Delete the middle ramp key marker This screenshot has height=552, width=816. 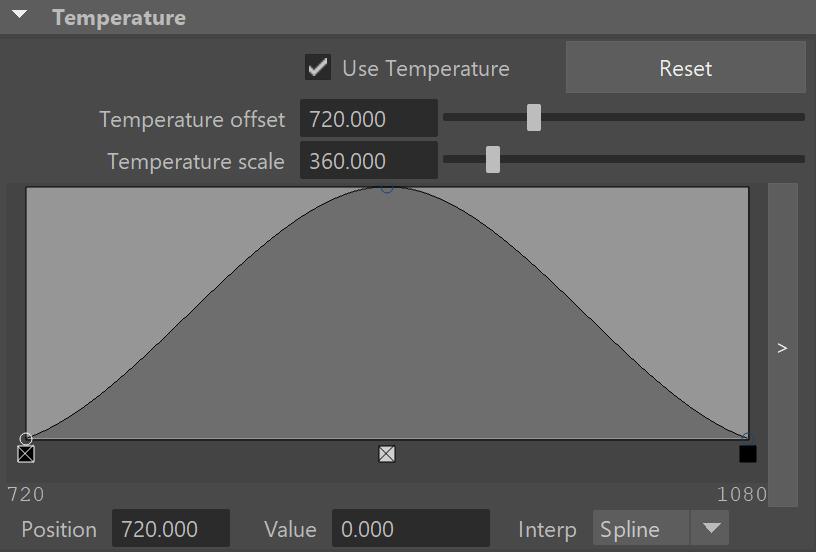click(x=387, y=454)
